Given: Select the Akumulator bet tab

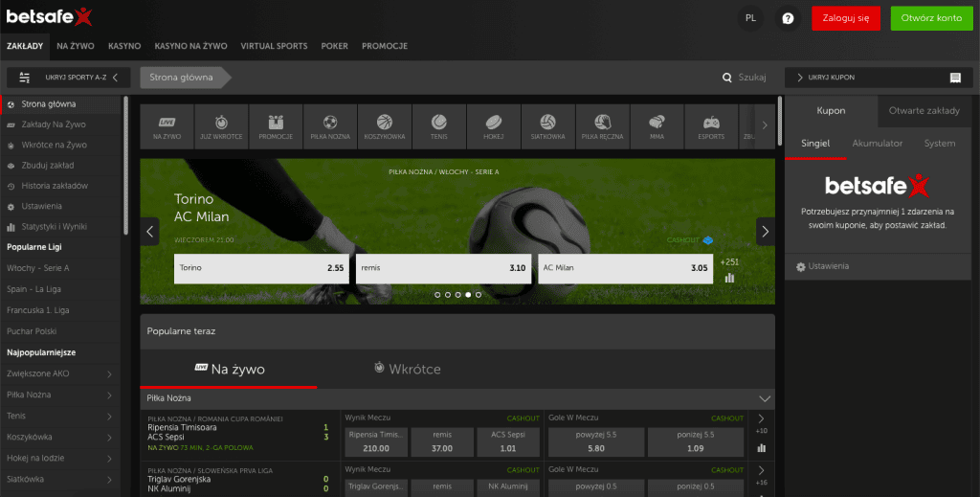Looking at the screenshot, I should 877,143.
